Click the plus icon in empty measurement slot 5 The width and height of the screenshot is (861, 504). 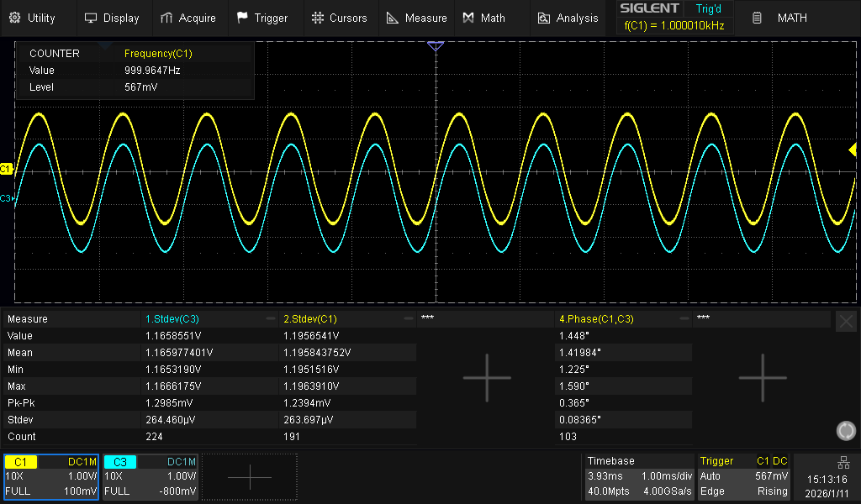pyautogui.click(x=762, y=377)
